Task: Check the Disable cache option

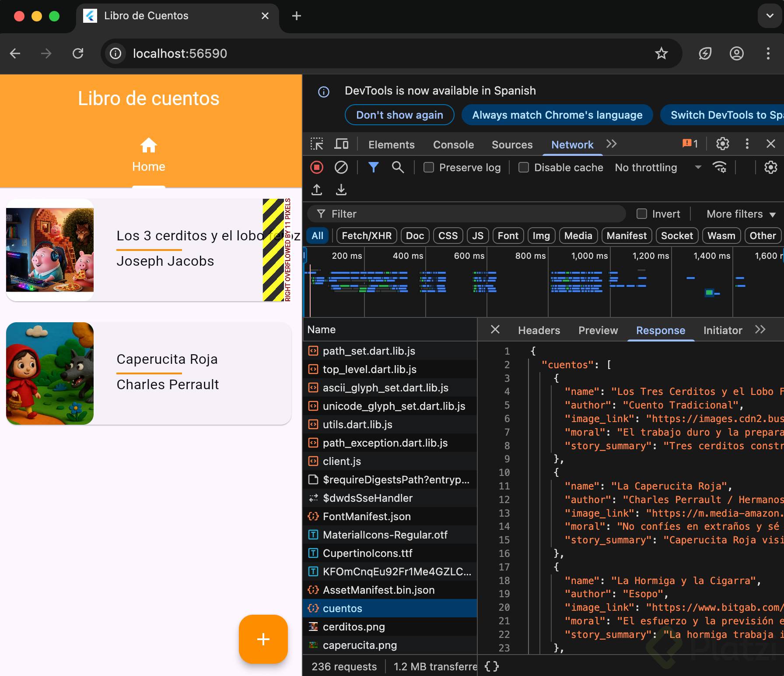Action: (524, 168)
